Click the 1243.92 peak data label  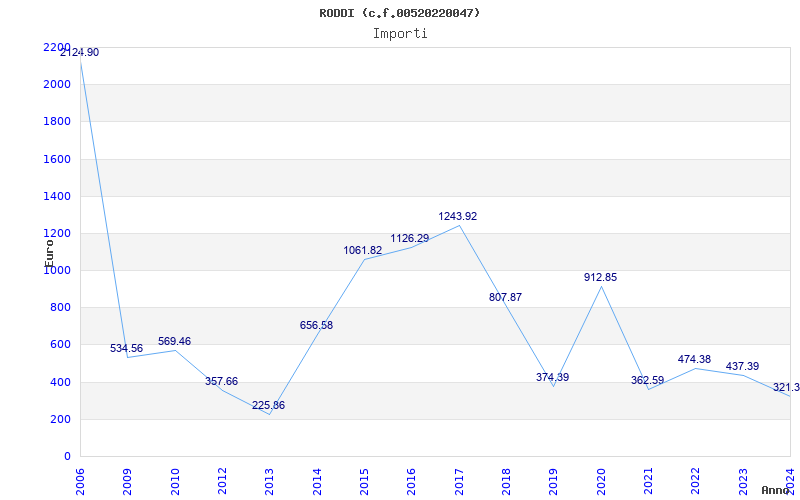[458, 216]
